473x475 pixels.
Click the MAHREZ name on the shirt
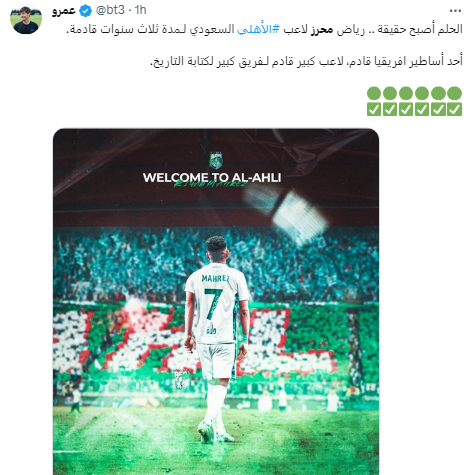[x=215, y=278]
